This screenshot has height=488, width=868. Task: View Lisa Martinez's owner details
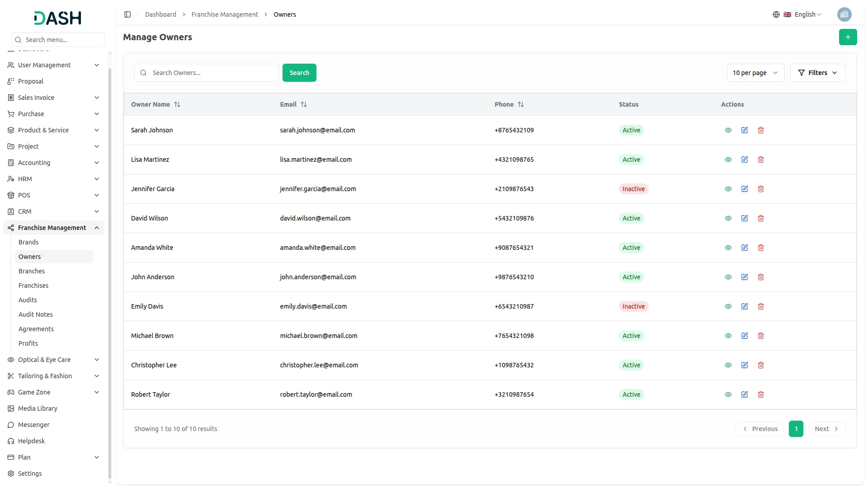[728, 160]
